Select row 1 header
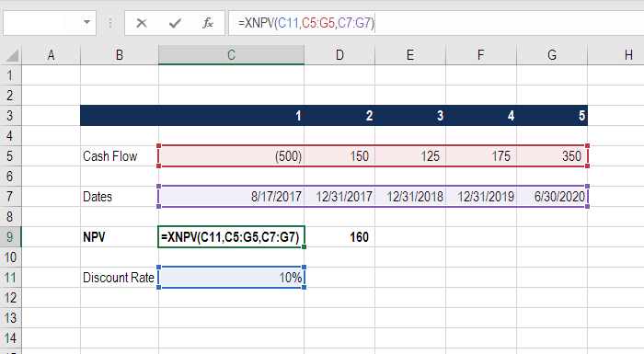The height and width of the screenshot is (354, 644). (x=10, y=75)
